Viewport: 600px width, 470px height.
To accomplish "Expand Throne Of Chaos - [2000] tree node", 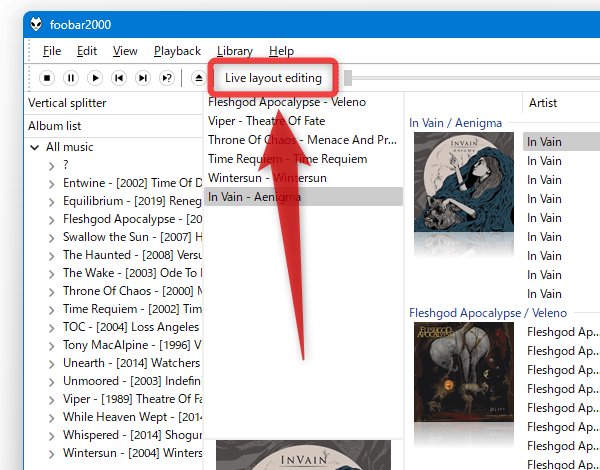I will click(x=51, y=292).
